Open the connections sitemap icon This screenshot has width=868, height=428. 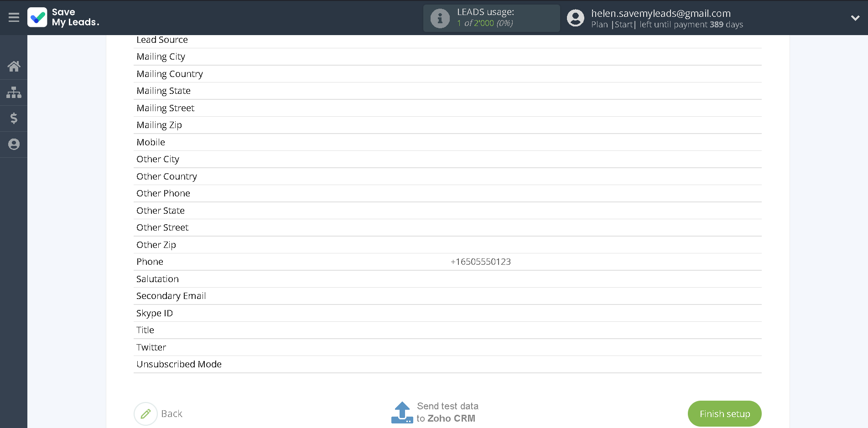(x=14, y=93)
